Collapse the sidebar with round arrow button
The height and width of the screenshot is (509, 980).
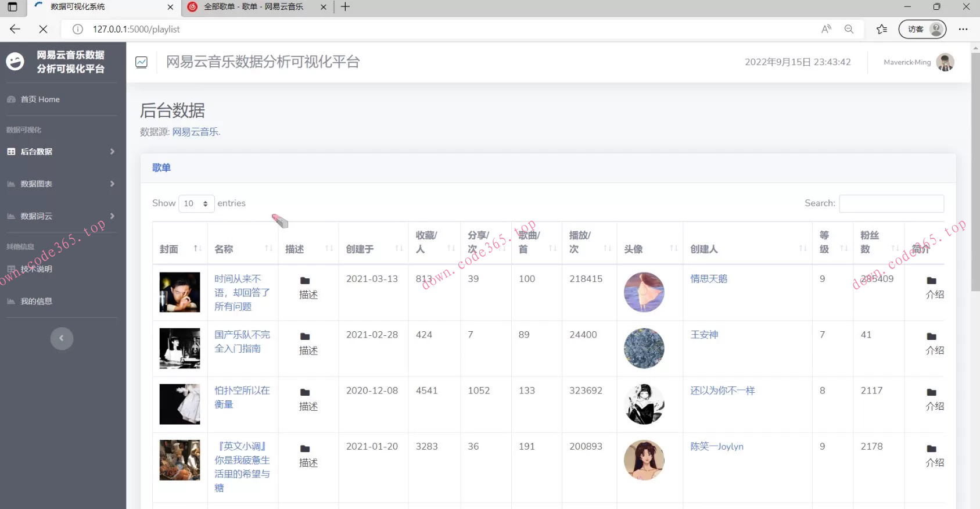click(62, 338)
